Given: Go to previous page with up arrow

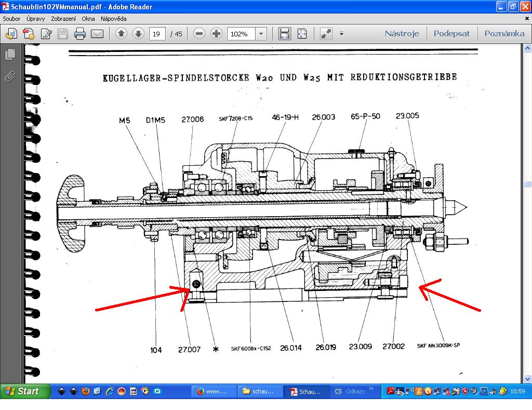Looking at the screenshot, I should (x=122, y=34).
